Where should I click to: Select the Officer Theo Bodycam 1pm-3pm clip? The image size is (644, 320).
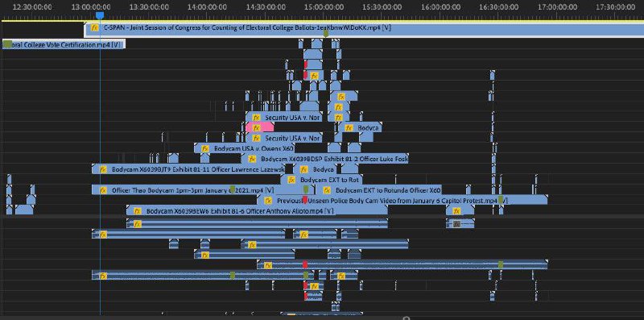tap(204, 190)
